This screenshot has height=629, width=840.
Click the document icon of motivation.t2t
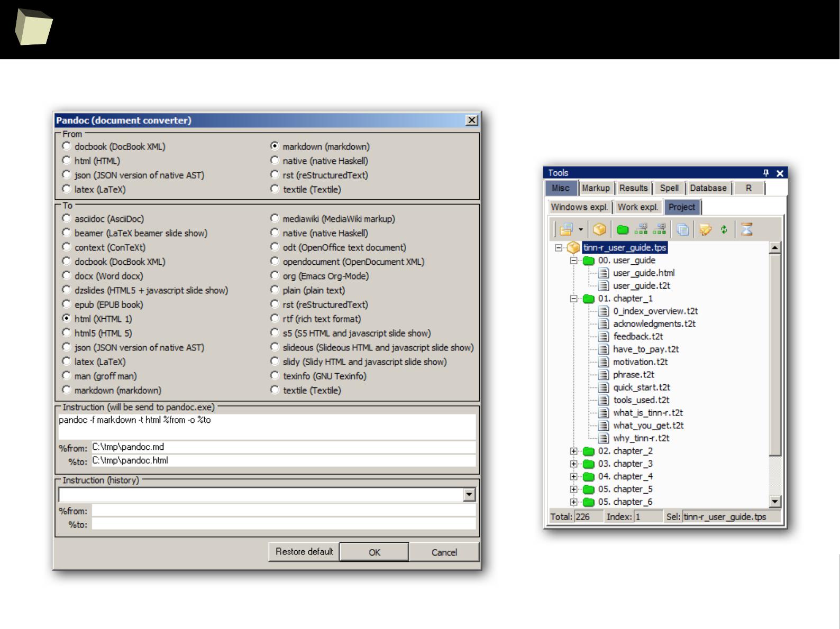point(603,362)
